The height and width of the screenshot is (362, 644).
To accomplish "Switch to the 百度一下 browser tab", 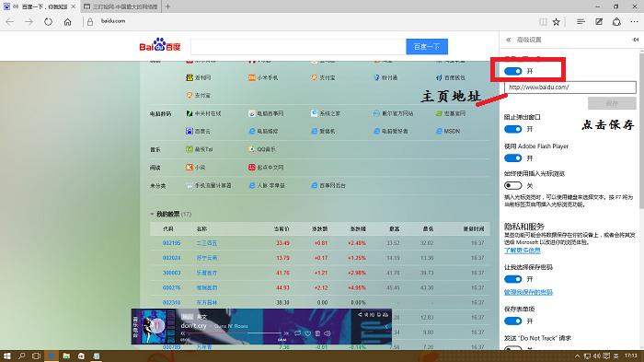I will coord(40,6).
